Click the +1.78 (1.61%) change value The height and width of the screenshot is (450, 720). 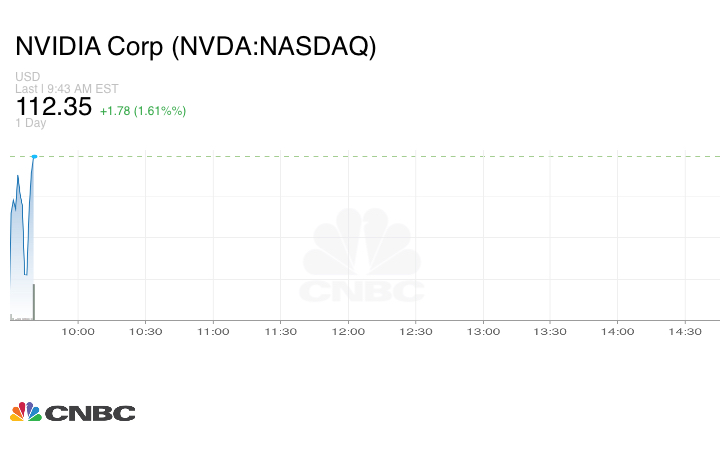[x=143, y=110]
